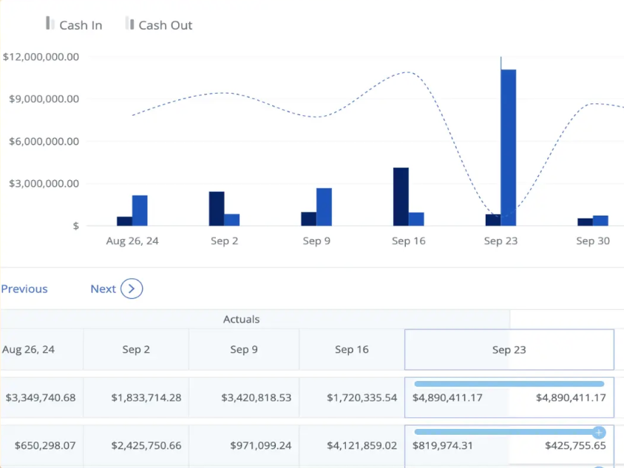Hide Cash In series via legend label
Image resolution: width=624 pixels, height=468 pixels.
pos(81,25)
